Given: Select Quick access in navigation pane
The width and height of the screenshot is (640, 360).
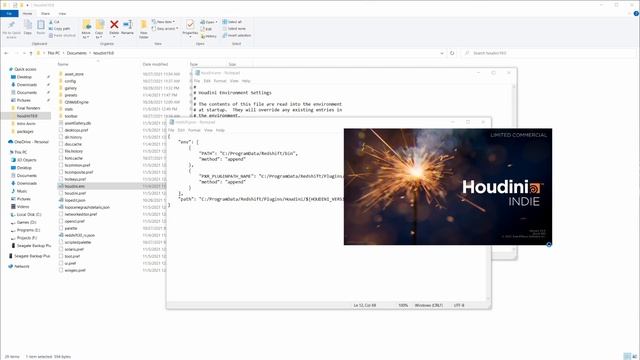Looking at the screenshot, I should 25,69.
